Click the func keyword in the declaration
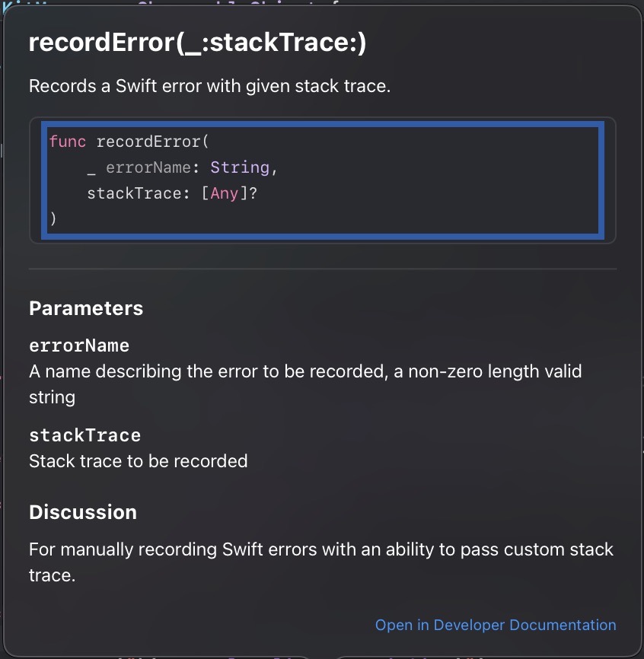This screenshot has height=659, width=644. [x=67, y=142]
